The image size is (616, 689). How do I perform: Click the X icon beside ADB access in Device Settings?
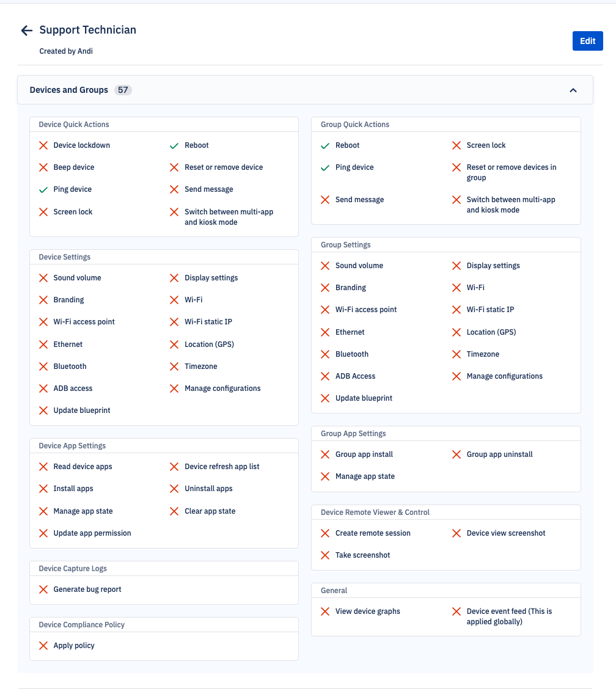43,388
